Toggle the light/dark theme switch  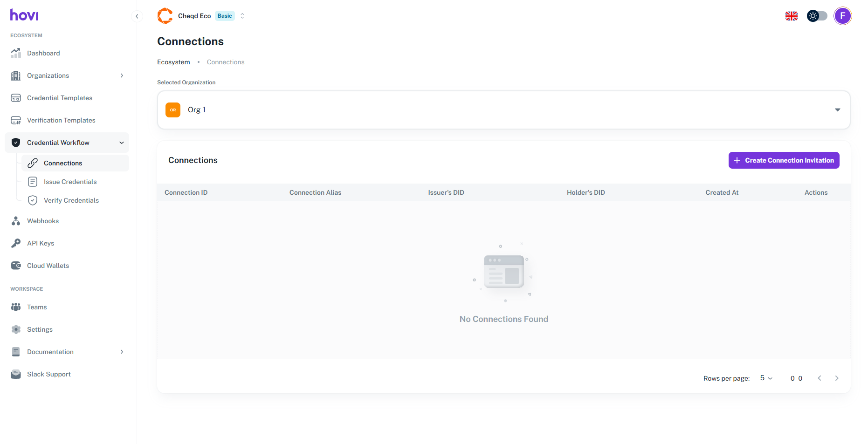point(817,16)
